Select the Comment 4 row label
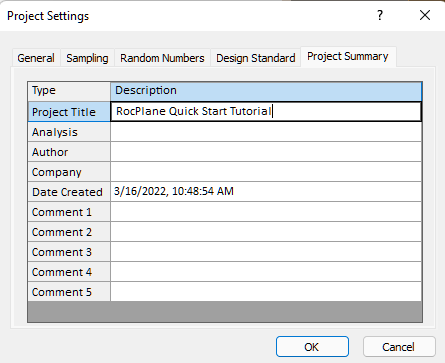The image size is (445, 363). tap(69, 272)
